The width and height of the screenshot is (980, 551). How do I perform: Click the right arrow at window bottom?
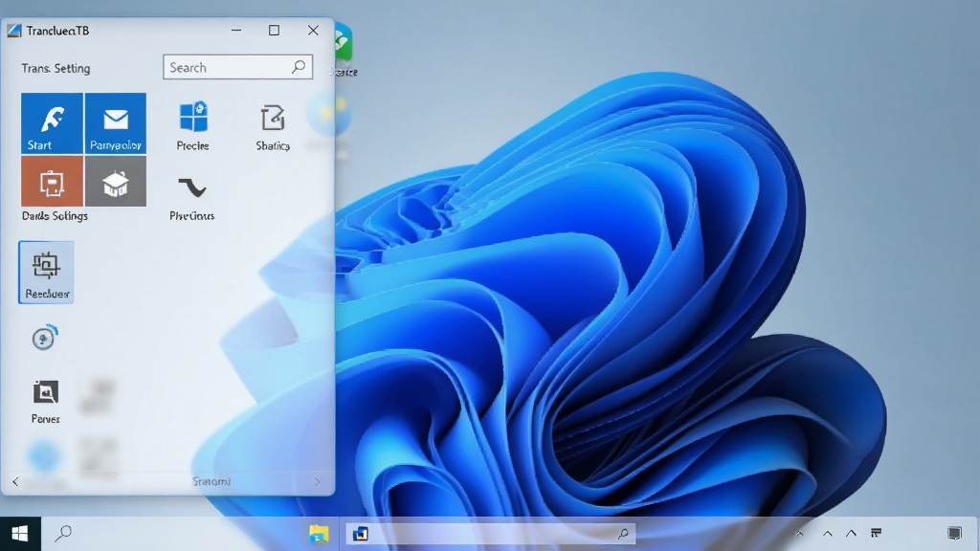click(x=317, y=482)
